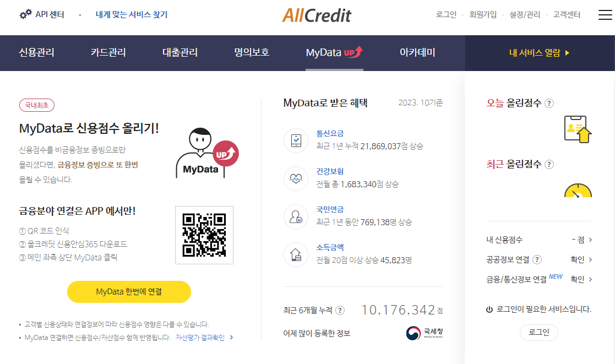This screenshot has width=615, height=364.
Task: Click the 건강보험 link
Action: [x=330, y=171]
